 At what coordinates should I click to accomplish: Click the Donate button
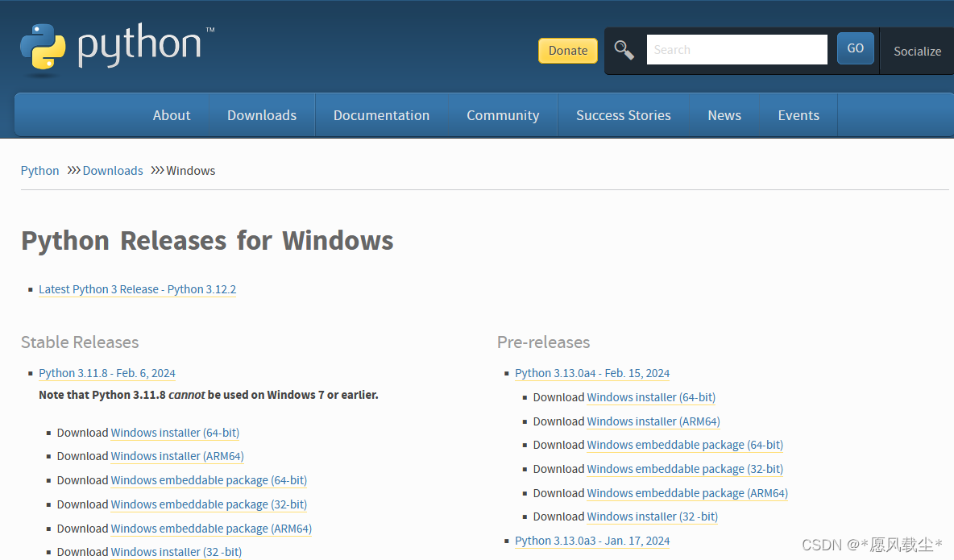(568, 51)
